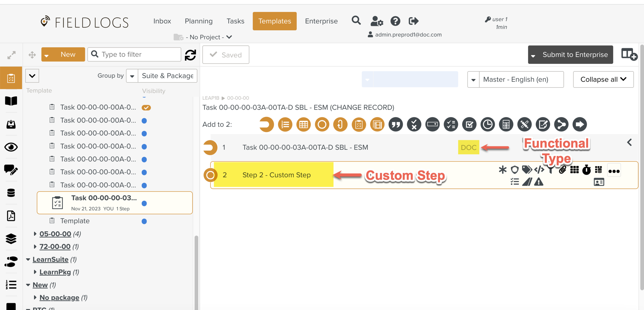Click the Type to filter search field
Image resolution: width=644 pixels, height=310 pixels.
(x=139, y=55)
